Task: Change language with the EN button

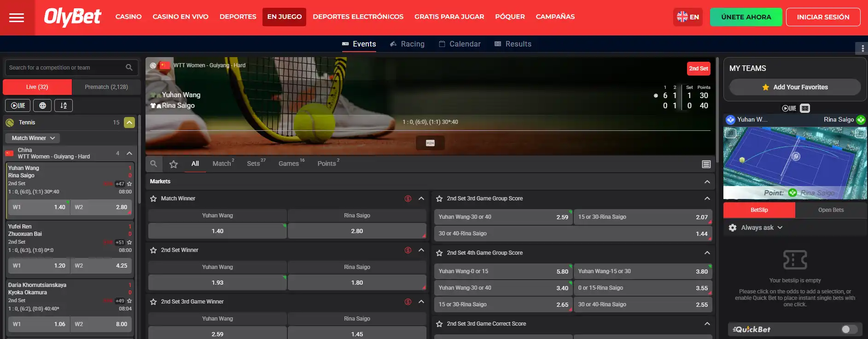Action: coord(688,17)
